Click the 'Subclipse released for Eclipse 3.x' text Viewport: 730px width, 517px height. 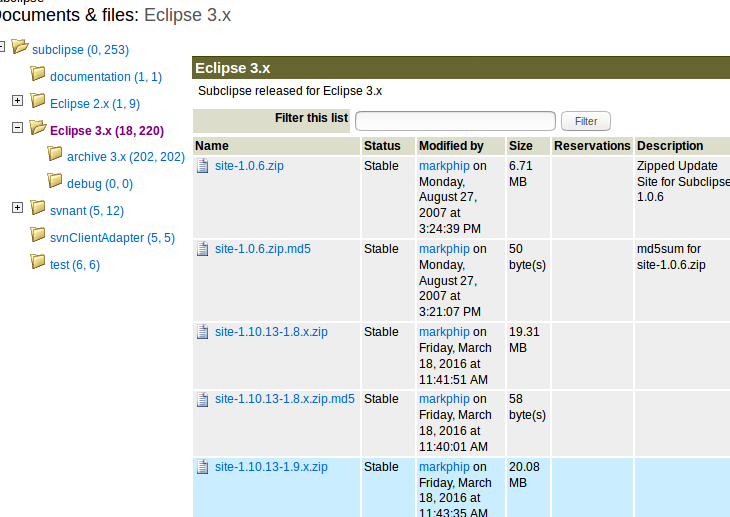click(x=290, y=91)
